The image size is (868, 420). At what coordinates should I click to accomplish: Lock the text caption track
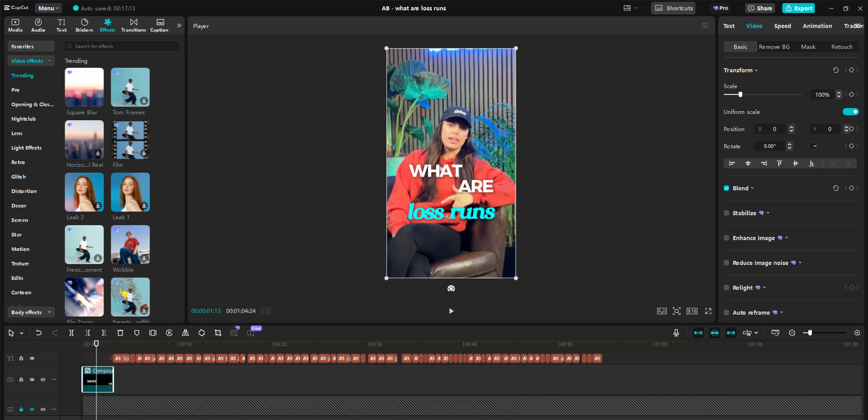(21, 359)
